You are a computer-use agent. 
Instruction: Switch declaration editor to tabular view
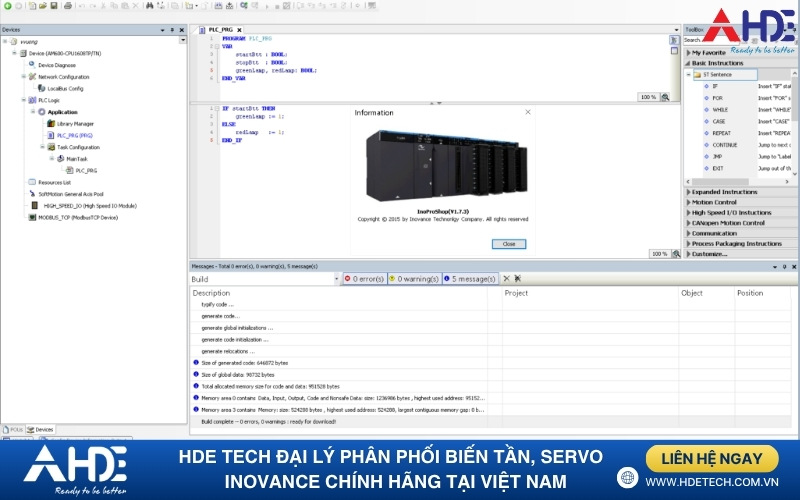click(x=674, y=51)
